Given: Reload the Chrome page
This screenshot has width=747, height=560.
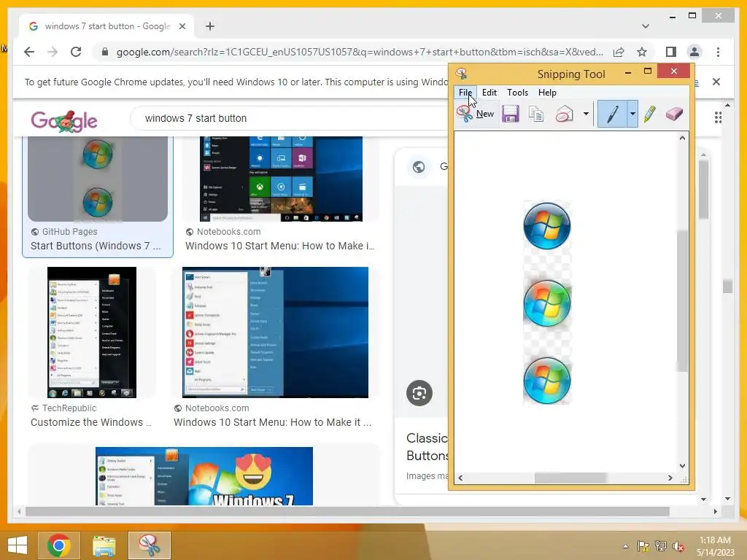Looking at the screenshot, I should (x=76, y=52).
